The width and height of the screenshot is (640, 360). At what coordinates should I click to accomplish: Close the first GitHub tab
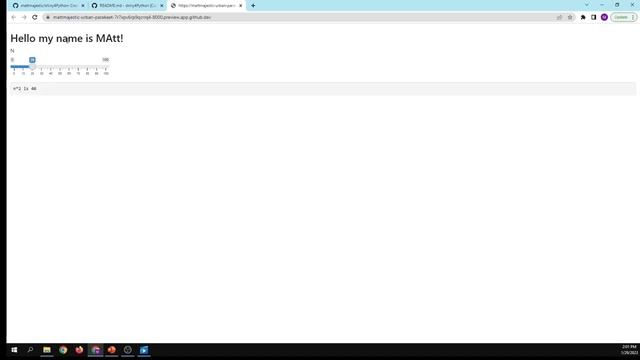pos(82,6)
